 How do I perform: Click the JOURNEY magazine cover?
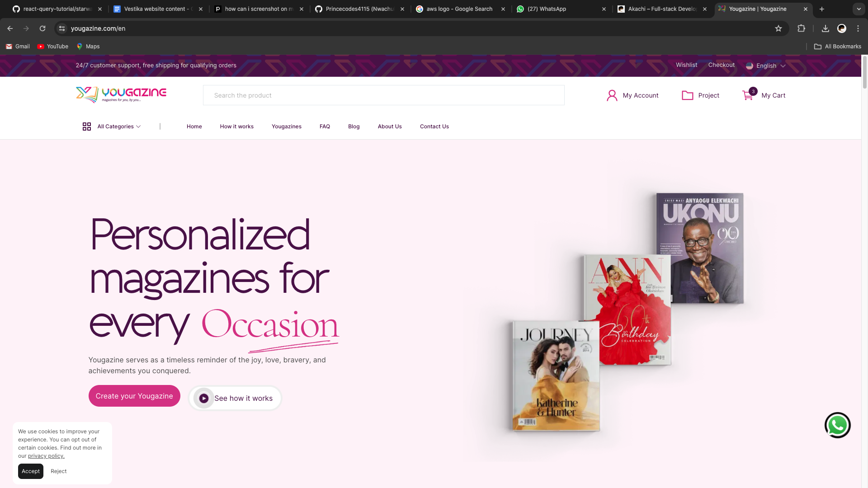(557, 375)
